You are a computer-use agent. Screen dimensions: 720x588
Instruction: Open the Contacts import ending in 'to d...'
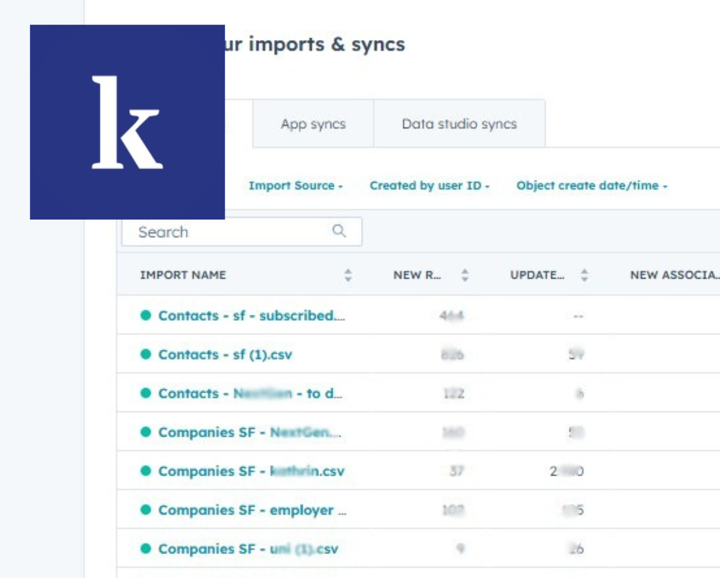pos(250,393)
